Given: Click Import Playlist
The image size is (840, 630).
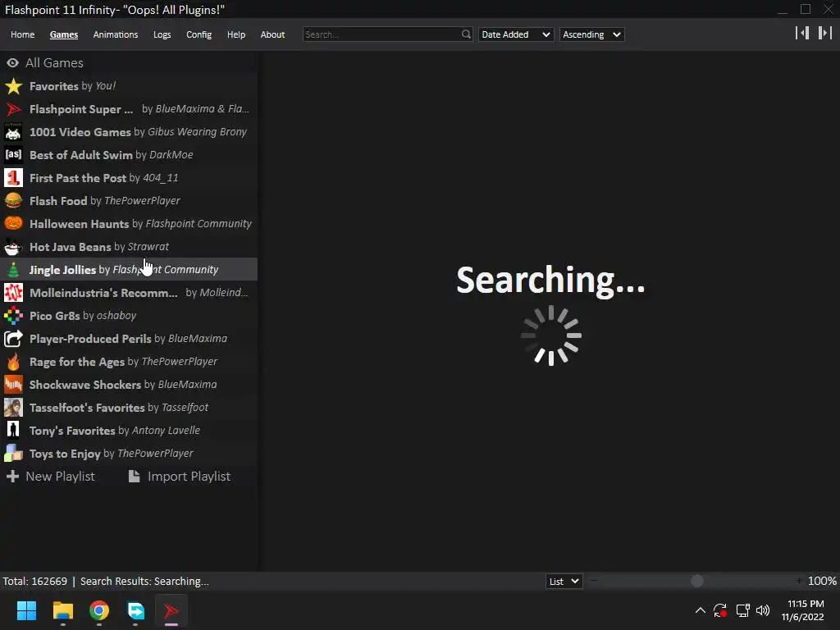Looking at the screenshot, I should [180, 477].
